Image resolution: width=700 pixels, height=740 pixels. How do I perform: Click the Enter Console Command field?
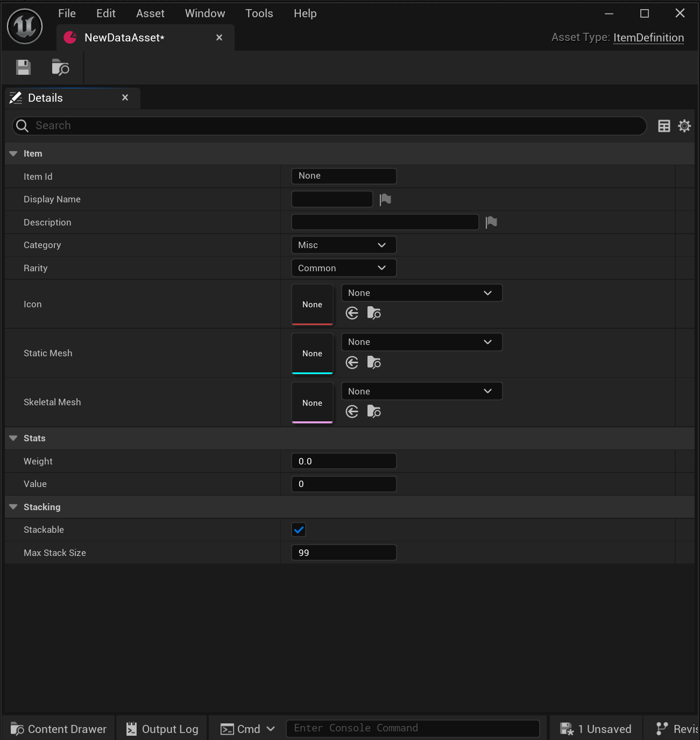(x=413, y=729)
